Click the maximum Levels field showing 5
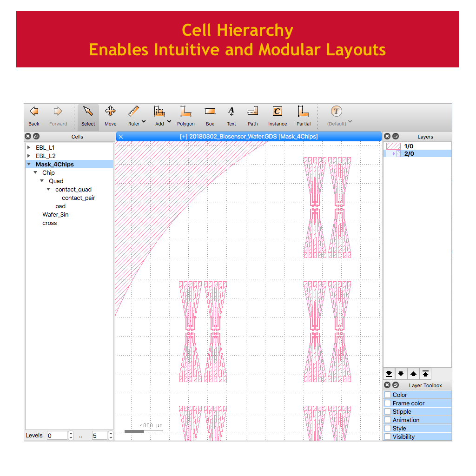Screen dimensions: 476x476 (100, 435)
